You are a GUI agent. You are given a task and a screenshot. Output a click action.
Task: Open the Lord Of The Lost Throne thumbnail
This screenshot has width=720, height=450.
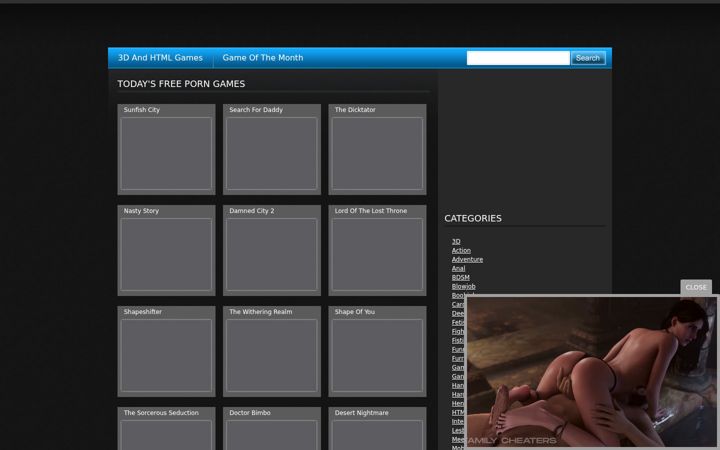point(377,254)
